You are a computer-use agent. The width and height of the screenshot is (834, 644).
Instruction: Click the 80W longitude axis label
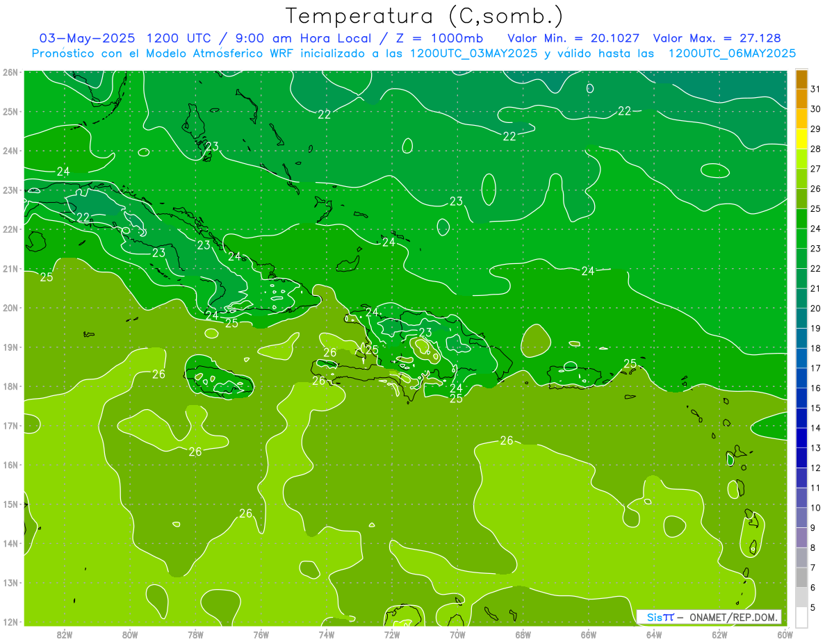[x=130, y=634]
